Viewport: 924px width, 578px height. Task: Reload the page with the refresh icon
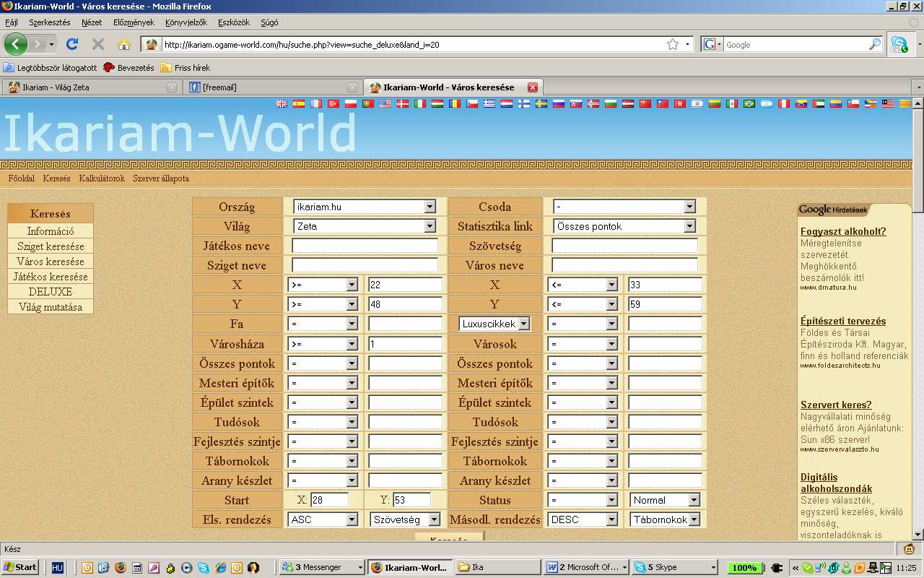click(71, 44)
